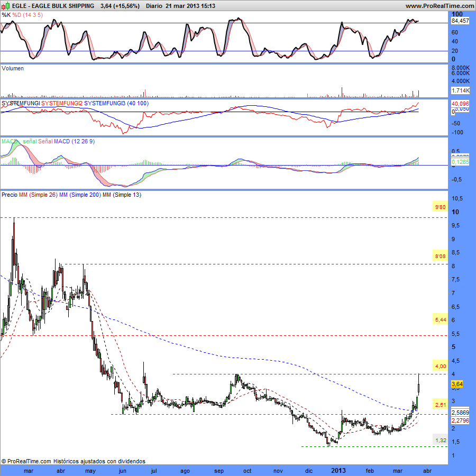Screen dimensions: 476x476
Task: Click the nov month label on time axis
Action: coord(278,471)
